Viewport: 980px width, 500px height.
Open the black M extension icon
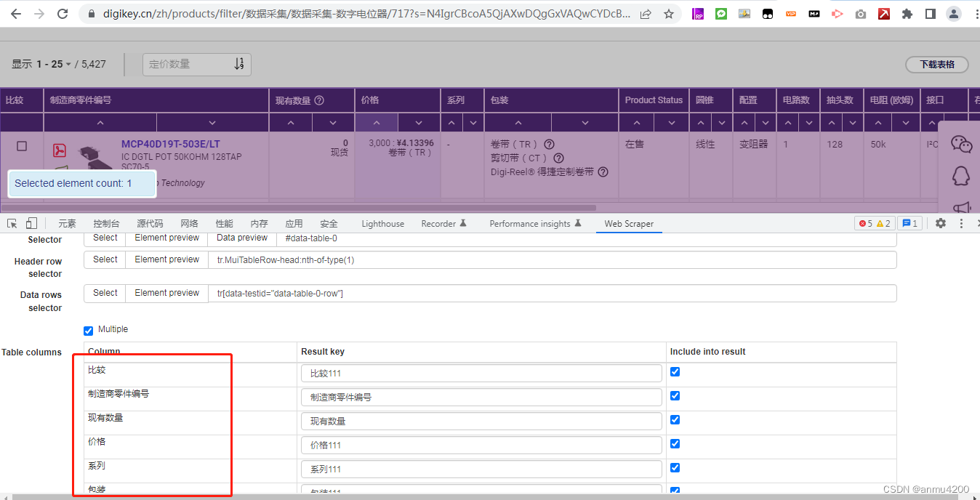[814, 14]
